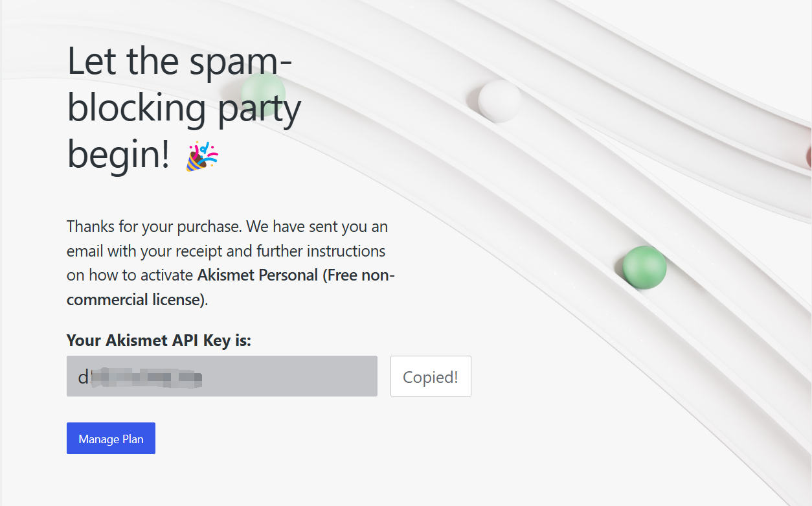Click the bold "Akismet Personal" text

[257, 275]
